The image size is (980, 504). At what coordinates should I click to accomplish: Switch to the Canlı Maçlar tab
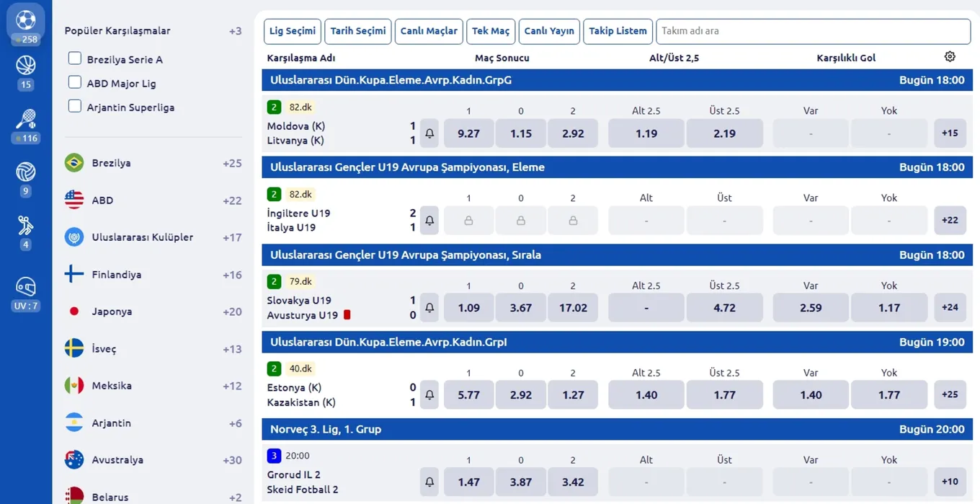point(429,31)
